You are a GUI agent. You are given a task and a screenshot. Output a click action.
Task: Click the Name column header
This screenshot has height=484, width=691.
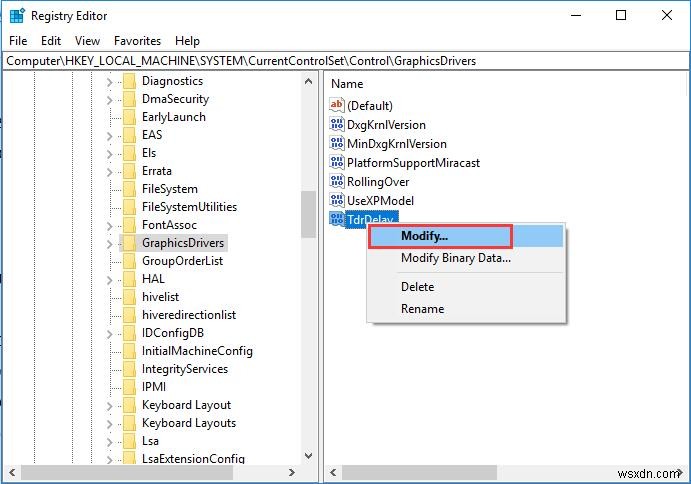coord(347,84)
